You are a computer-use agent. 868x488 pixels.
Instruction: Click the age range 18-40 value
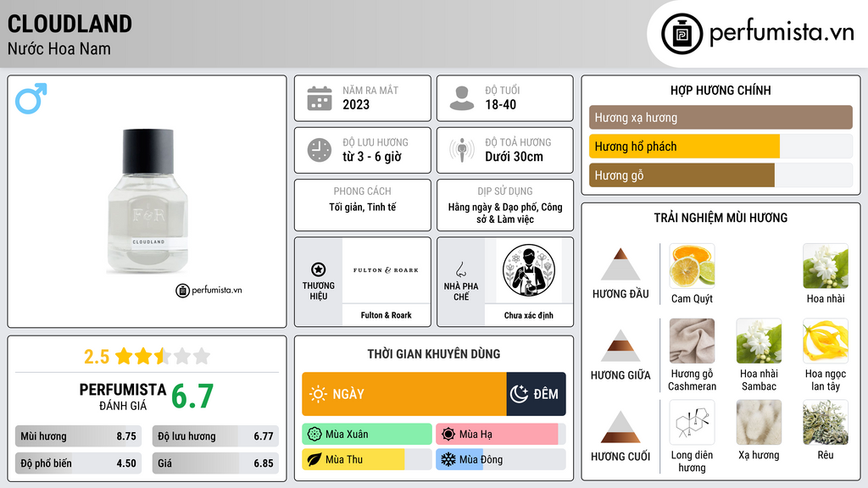pos(500,104)
